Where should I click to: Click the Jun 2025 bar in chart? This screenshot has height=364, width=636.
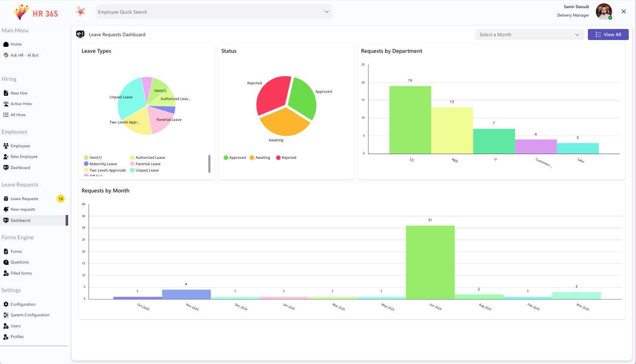430,262
